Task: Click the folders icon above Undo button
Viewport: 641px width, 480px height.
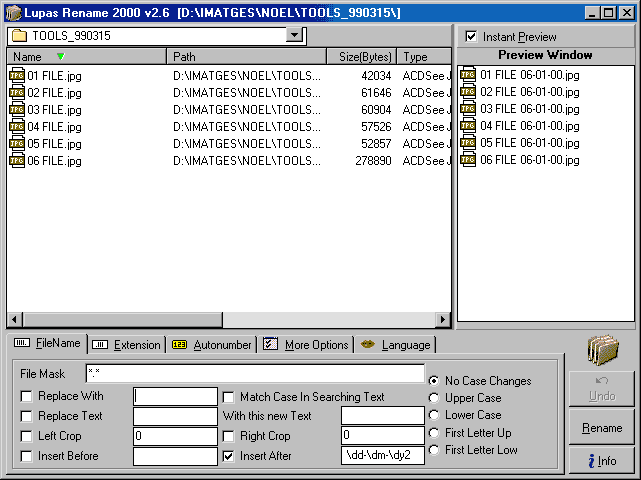Action: [603, 350]
